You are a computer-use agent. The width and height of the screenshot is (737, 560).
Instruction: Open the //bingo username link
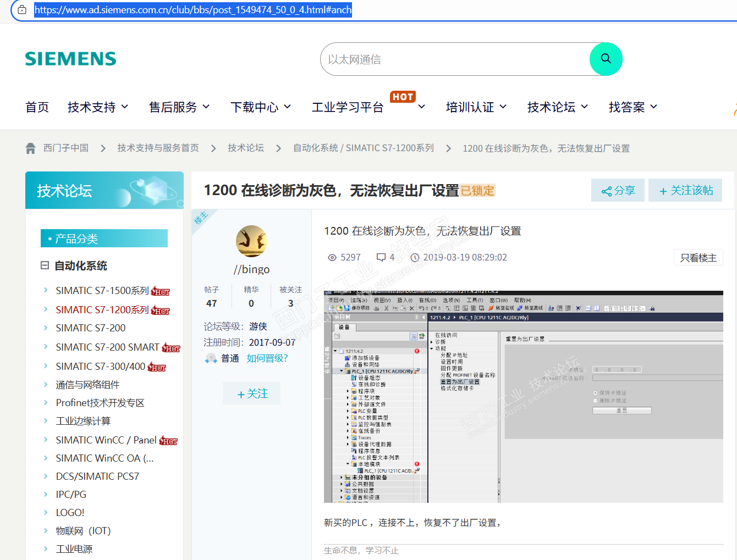click(x=251, y=269)
